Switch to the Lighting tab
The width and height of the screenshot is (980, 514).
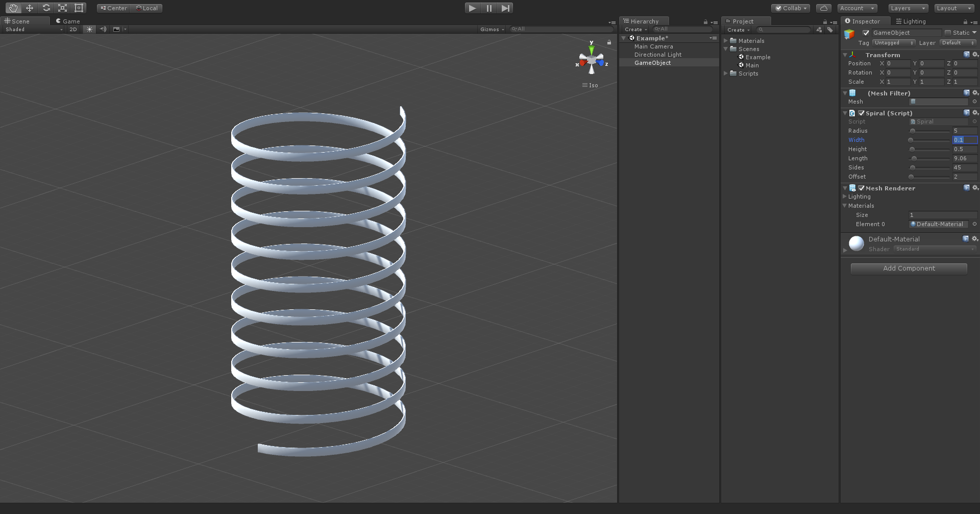[x=911, y=21]
